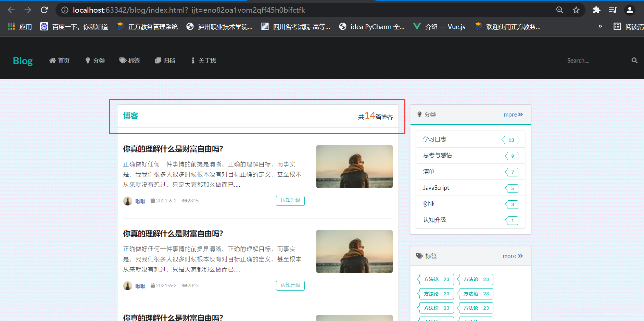Focus the blog Search... input field

coord(597,61)
